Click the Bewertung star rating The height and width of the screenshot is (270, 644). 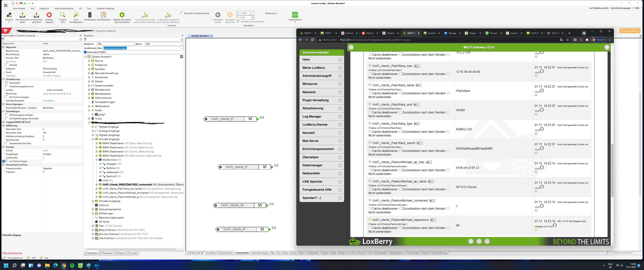pyautogui.click(x=57, y=94)
